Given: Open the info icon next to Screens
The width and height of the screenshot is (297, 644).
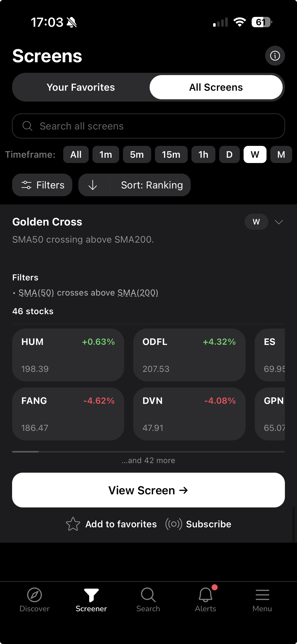Looking at the screenshot, I should tap(275, 56).
